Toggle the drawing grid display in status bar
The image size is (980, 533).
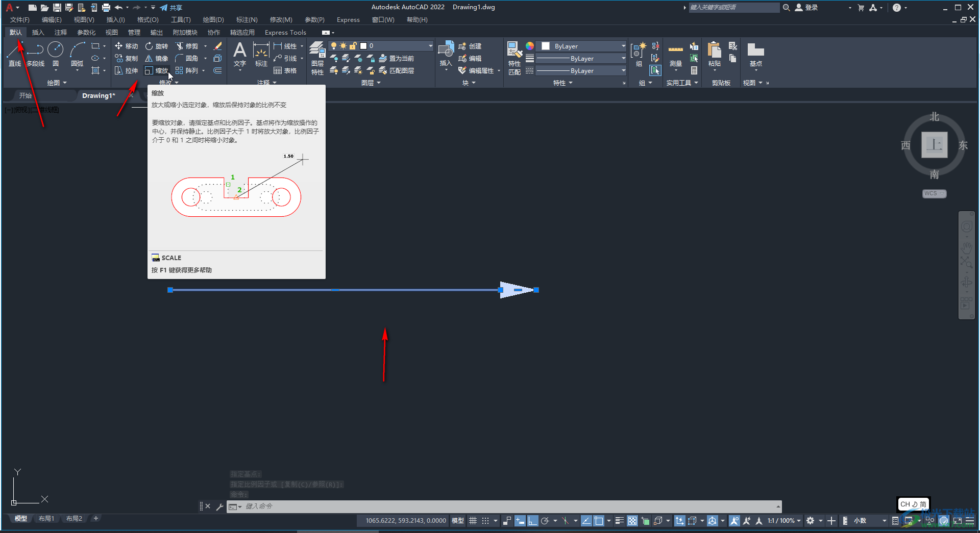pos(473,521)
